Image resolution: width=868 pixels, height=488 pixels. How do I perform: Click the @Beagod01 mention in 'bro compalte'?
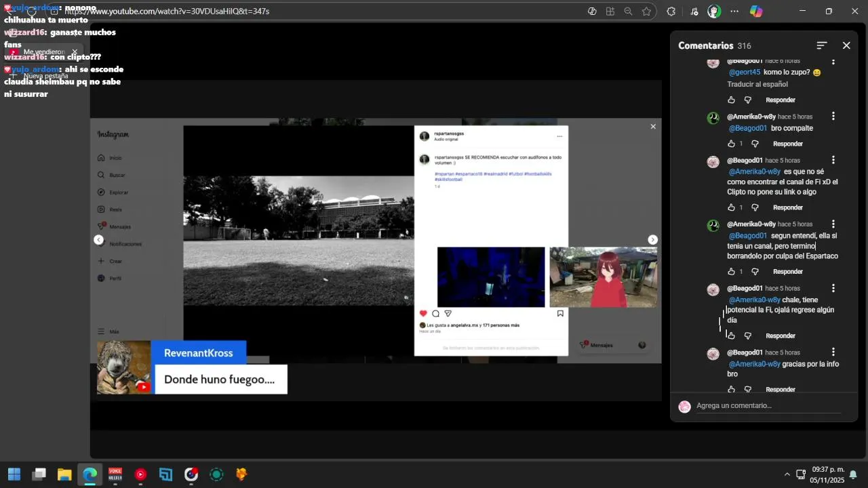[748, 128]
